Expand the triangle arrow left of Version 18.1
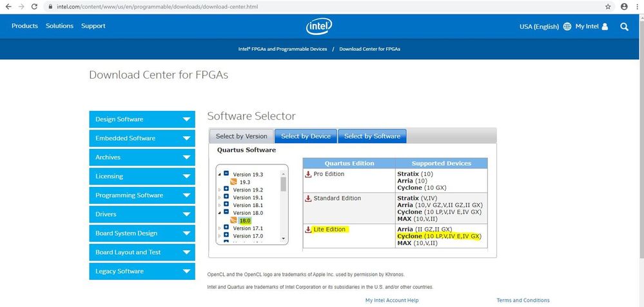 220,204
